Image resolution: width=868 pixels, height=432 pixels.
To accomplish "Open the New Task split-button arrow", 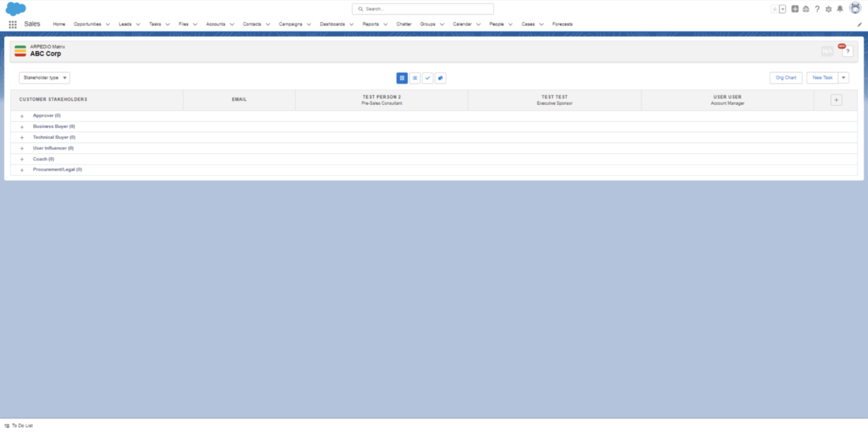I will [844, 78].
